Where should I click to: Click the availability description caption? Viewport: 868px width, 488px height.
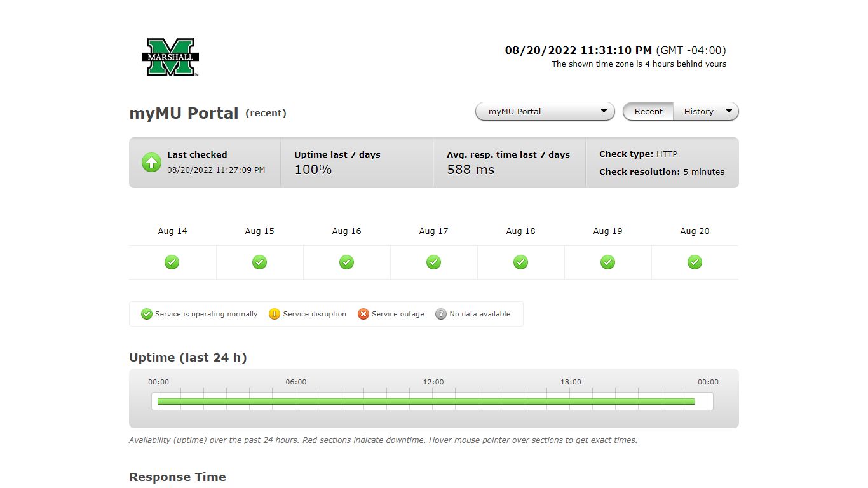pyautogui.click(x=383, y=440)
